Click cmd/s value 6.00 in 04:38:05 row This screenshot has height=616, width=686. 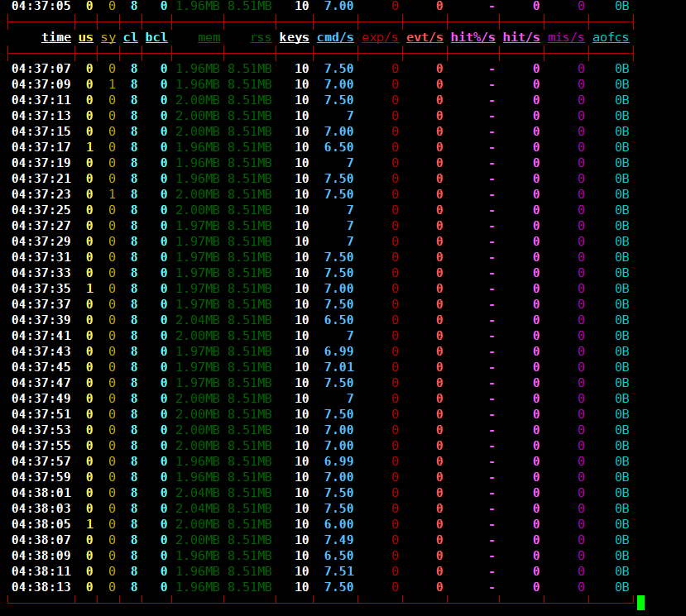point(339,524)
